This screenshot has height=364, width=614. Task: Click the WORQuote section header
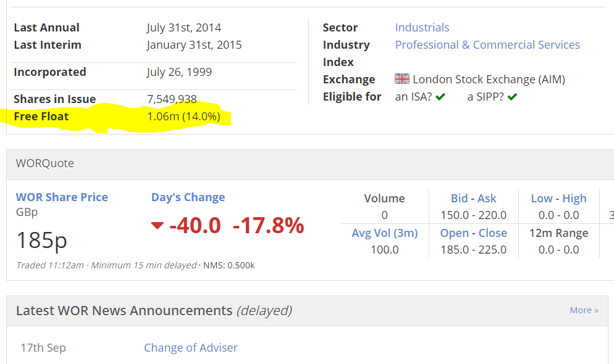click(45, 163)
